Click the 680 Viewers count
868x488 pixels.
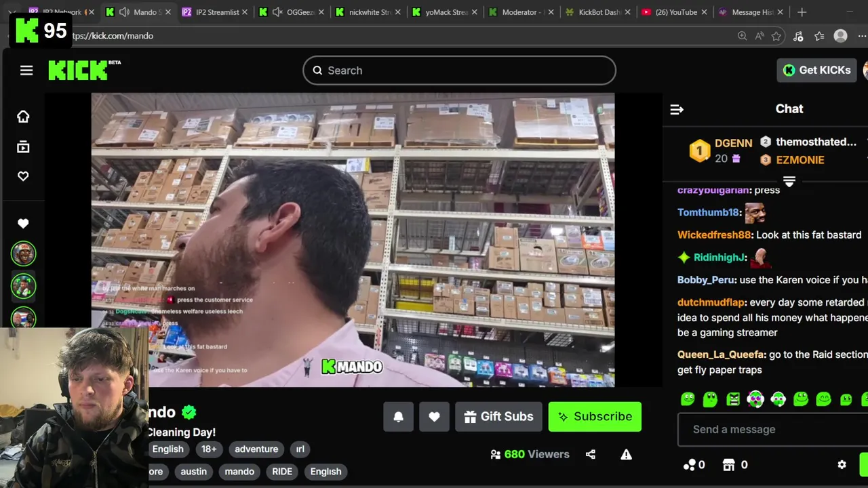point(530,454)
